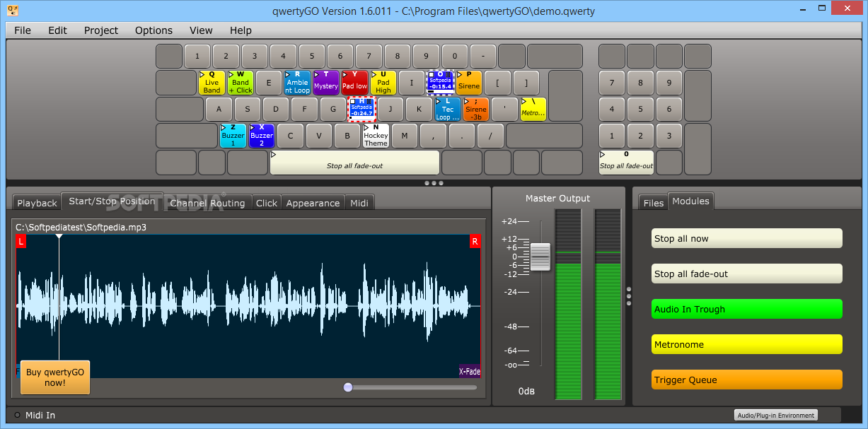Click the 0dB master level readout
This screenshot has height=429, width=868.
pyautogui.click(x=527, y=392)
